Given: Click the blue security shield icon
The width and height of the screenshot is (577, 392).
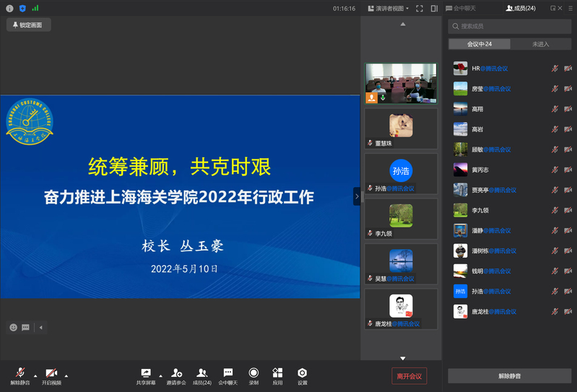Looking at the screenshot, I should 22,9.
